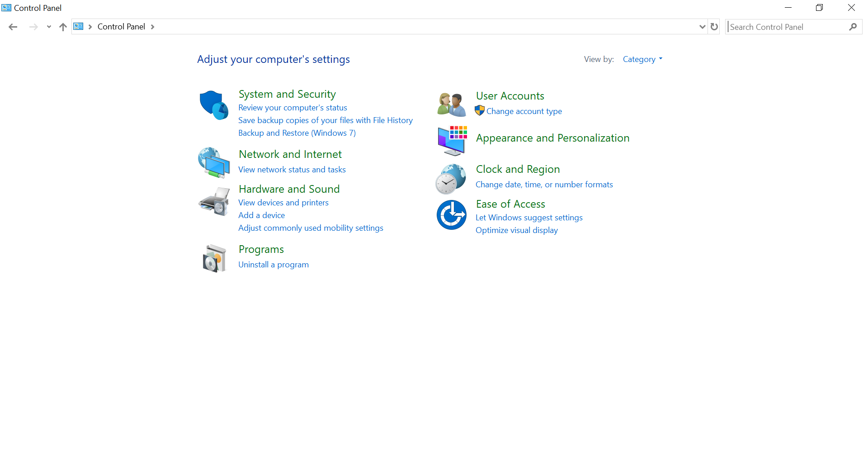Click the Refresh button in address bar
The image size is (868, 461).
pos(714,27)
